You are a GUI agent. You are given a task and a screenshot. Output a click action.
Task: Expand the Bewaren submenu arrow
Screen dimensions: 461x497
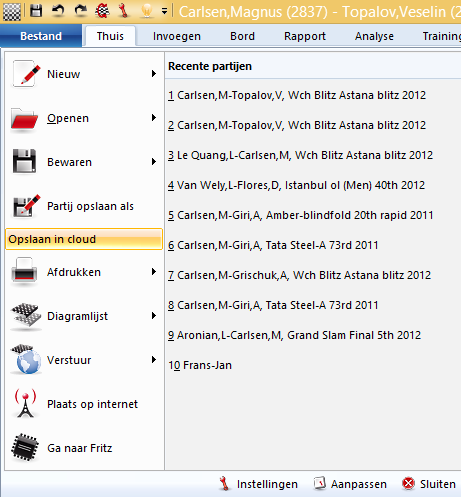click(x=154, y=162)
